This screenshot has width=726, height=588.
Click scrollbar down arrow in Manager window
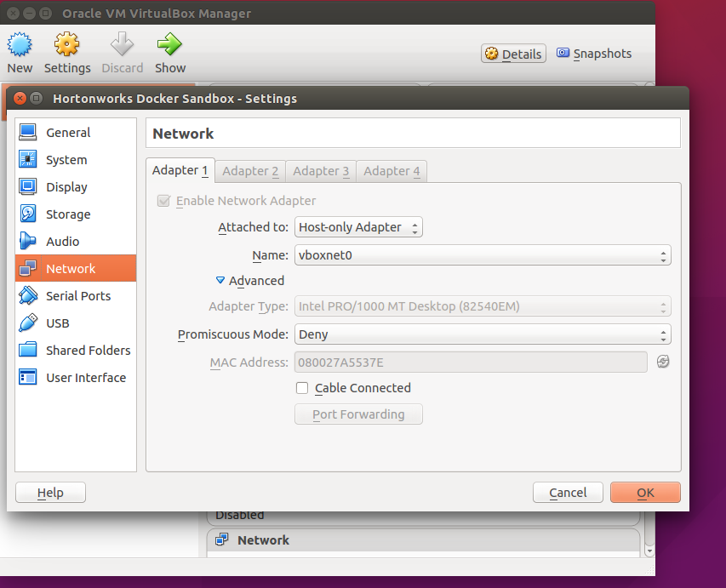[649, 551]
